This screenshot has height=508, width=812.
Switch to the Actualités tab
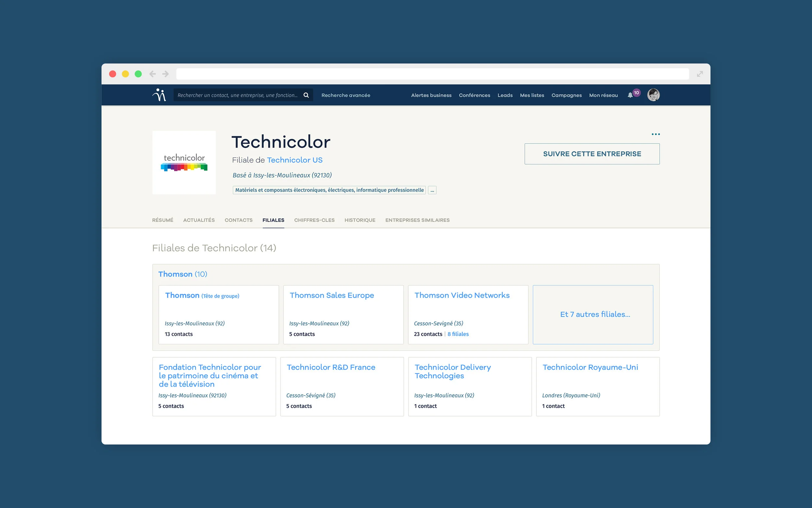199,220
